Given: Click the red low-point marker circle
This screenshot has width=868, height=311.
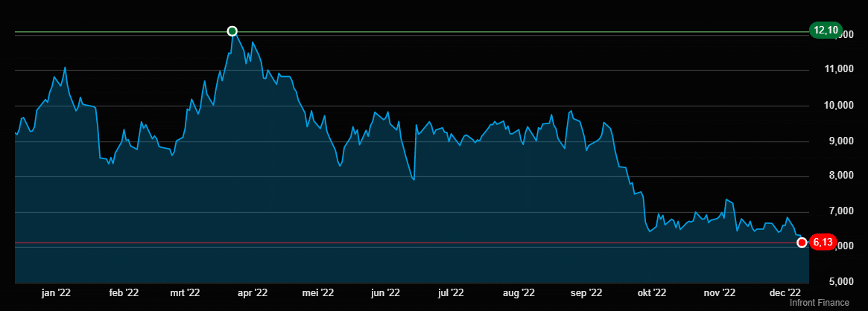Looking at the screenshot, I should [802, 242].
